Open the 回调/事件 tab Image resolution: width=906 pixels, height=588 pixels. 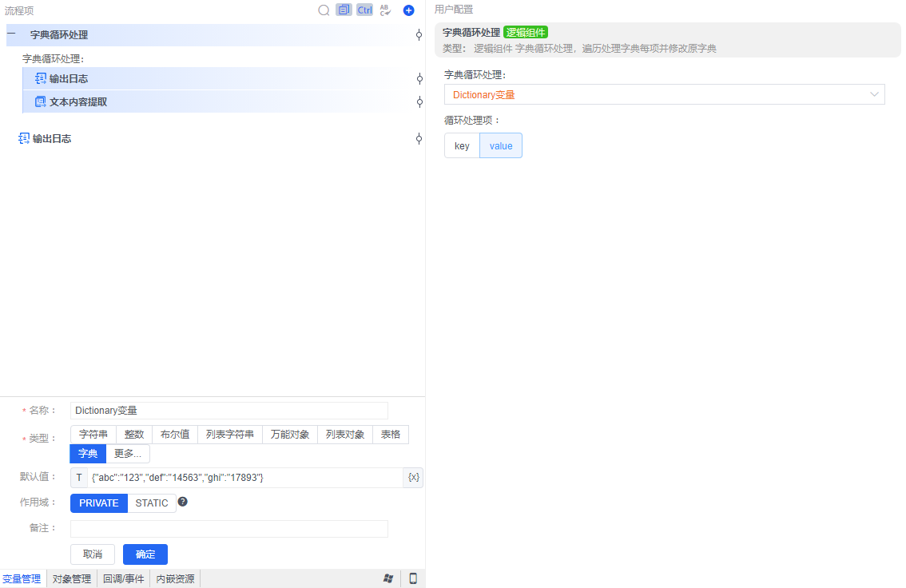click(x=123, y=578)
